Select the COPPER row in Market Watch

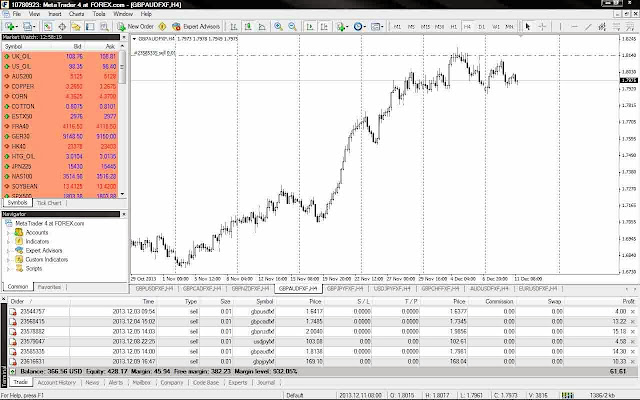point(60,87)
